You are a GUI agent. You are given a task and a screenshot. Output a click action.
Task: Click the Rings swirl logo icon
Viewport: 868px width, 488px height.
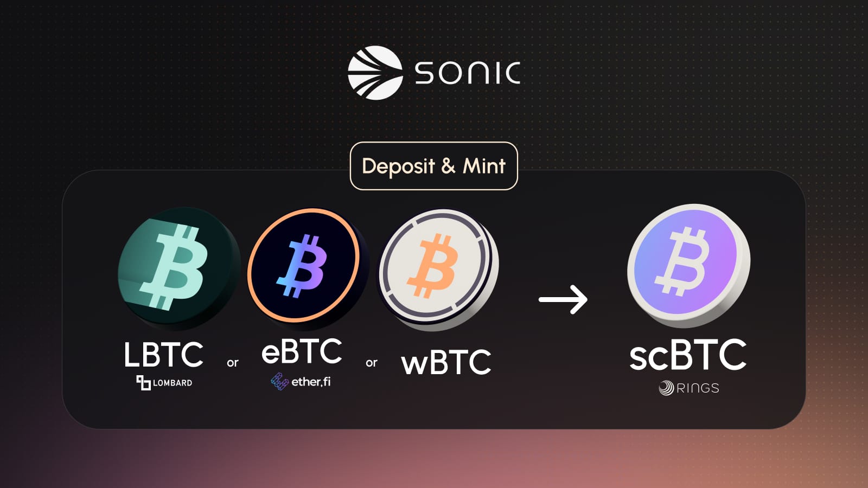point(666,388)
